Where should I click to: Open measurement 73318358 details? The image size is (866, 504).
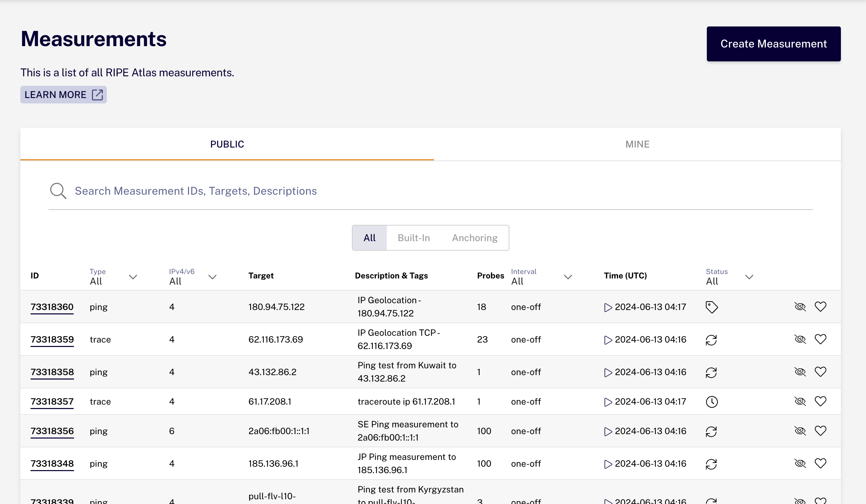(x=52, y=372)
